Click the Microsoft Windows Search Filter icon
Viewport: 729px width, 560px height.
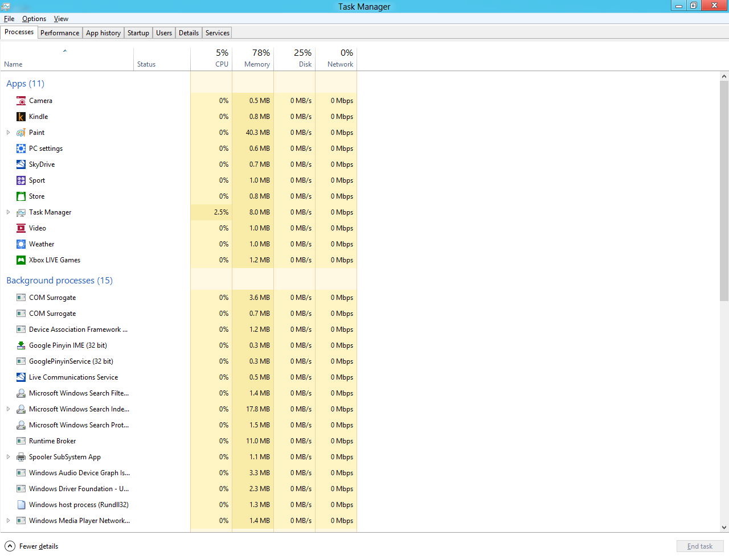[21, 393]
